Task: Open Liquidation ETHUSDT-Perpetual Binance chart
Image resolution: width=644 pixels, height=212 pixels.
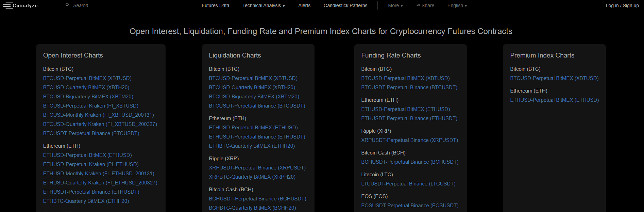Action: 257,137
